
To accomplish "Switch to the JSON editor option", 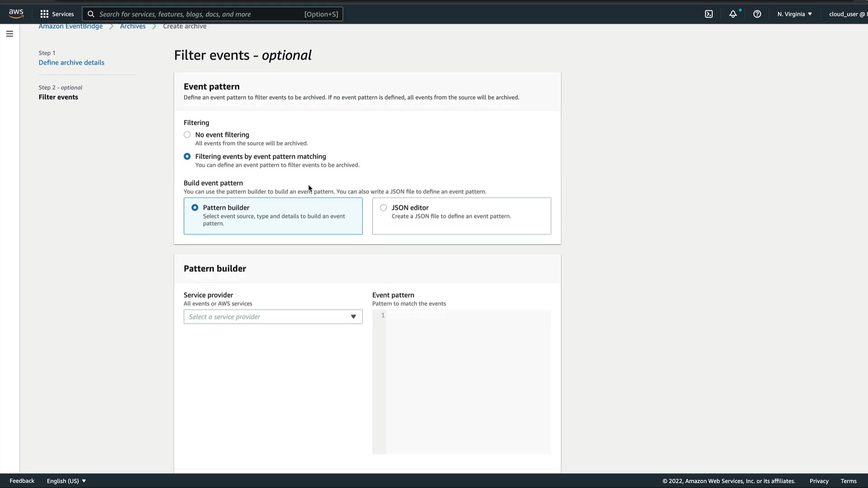I will pos(383,208).
